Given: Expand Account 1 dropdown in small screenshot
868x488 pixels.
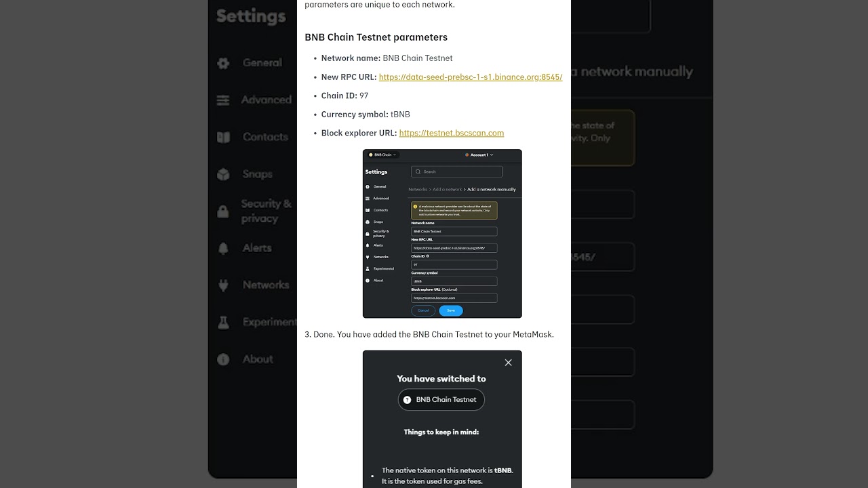Looking at the screenshot, I should [479, 155].
